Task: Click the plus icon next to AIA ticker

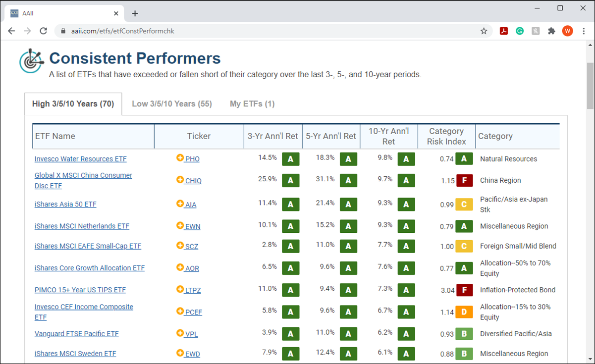Action: pyautogui.click(x=180, y=204)
